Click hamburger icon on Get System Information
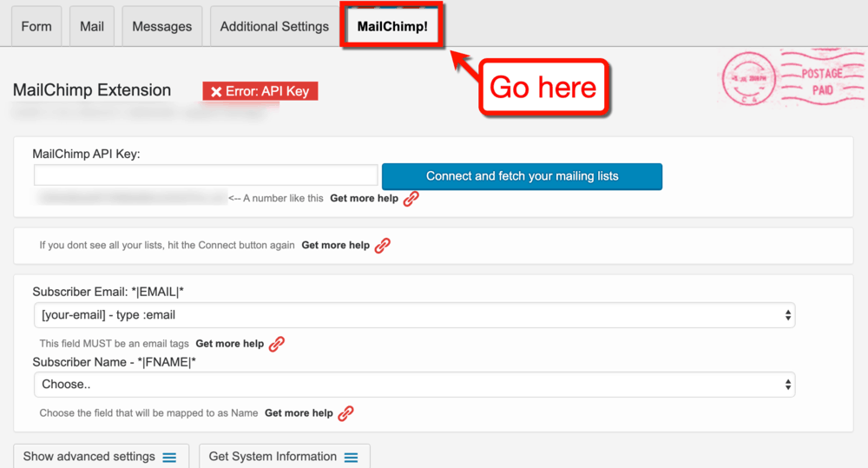The image size is (868, 468). point(351,458)
